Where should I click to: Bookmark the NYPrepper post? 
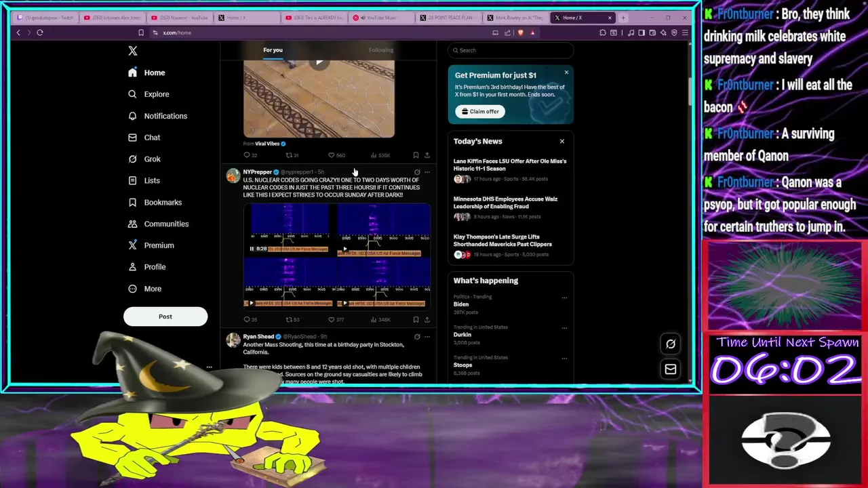[416, 319]
